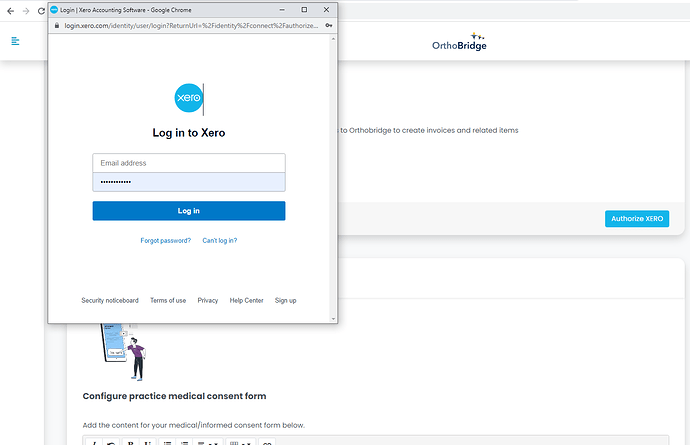Open saved passwords key icon in popup
Viewport: 690px width, 445px height.
point(328,26)
